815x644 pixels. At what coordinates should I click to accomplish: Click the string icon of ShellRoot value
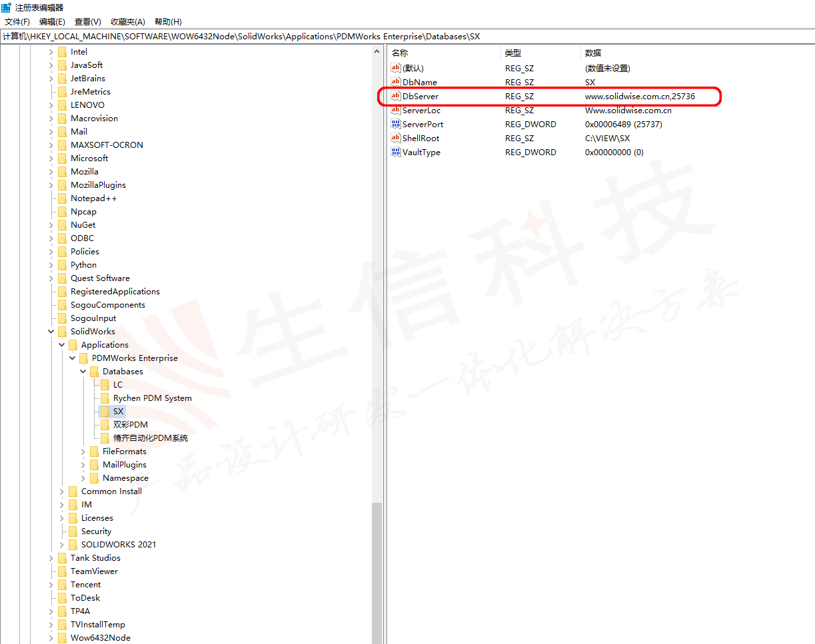pyautogui.click(x=396, y=138)
